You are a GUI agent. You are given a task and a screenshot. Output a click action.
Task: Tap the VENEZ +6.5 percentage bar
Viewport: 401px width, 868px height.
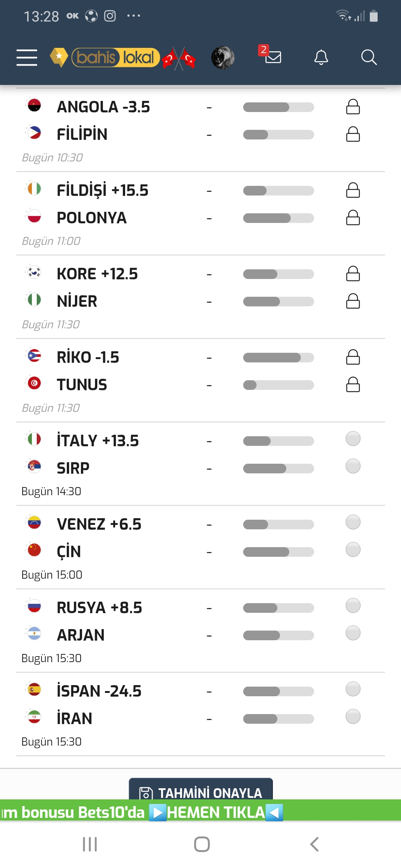point(278,525)
